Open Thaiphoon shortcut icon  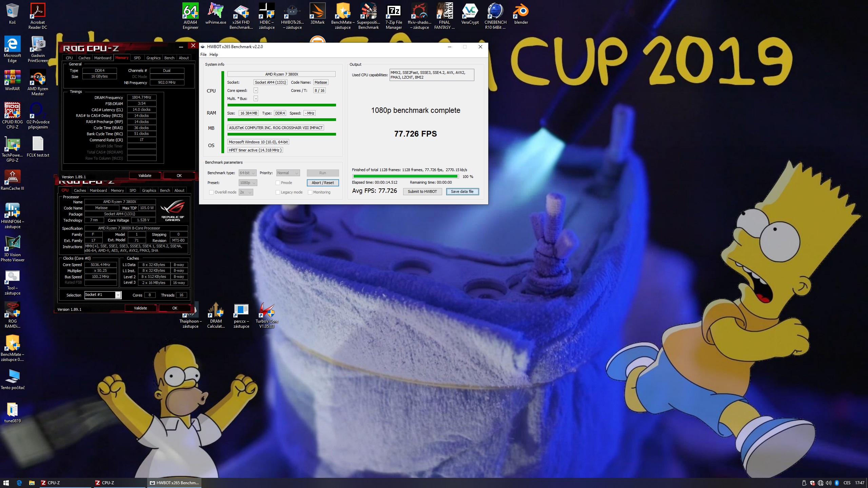pos(190,315)
